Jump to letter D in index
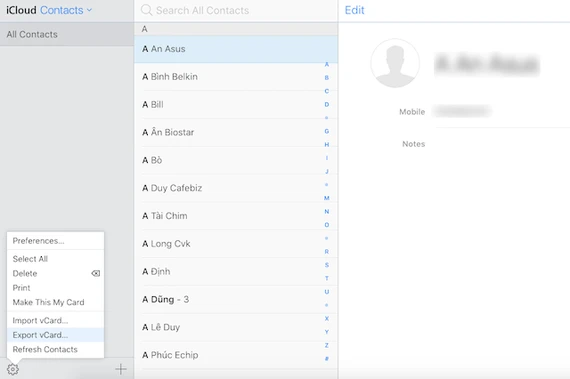570x379 pixels. [326, 104]
